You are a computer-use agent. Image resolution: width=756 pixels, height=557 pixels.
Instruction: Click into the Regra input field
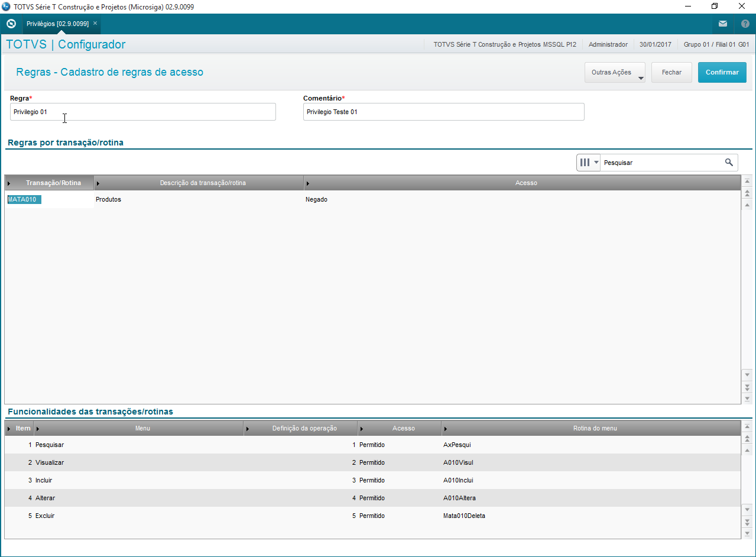click(x=143, y=112)
